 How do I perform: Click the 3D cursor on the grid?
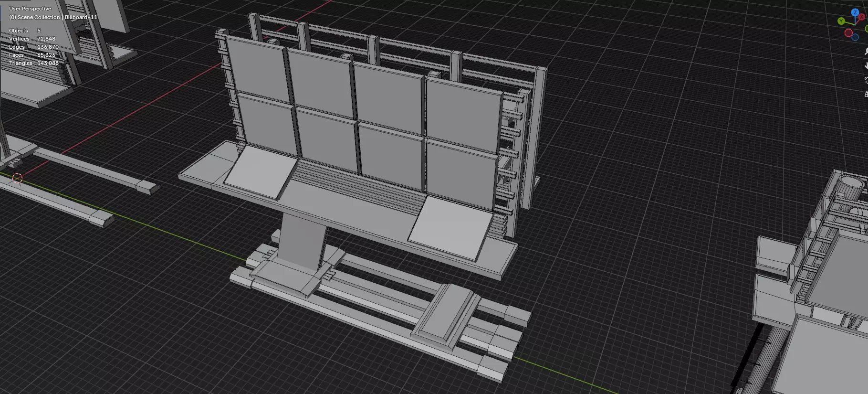pos(17,178)
